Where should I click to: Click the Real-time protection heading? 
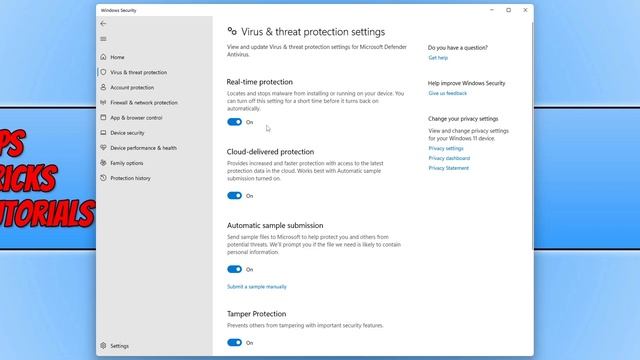[260, 82]
